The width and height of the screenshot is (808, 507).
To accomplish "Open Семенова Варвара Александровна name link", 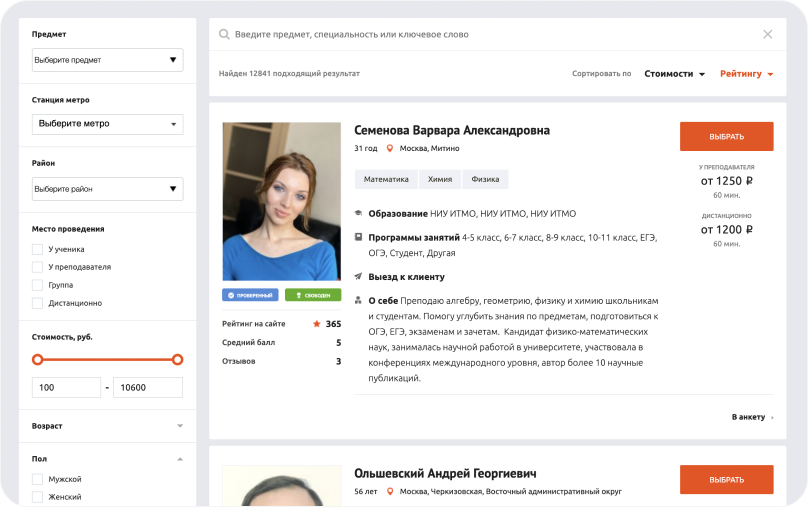I will point(452,130).
